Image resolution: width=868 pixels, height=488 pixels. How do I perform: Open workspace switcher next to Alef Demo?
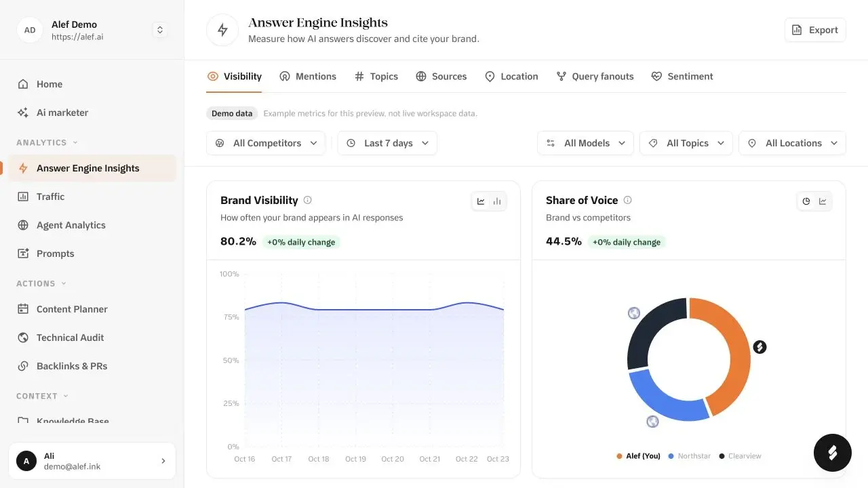[x=160, y=30]
